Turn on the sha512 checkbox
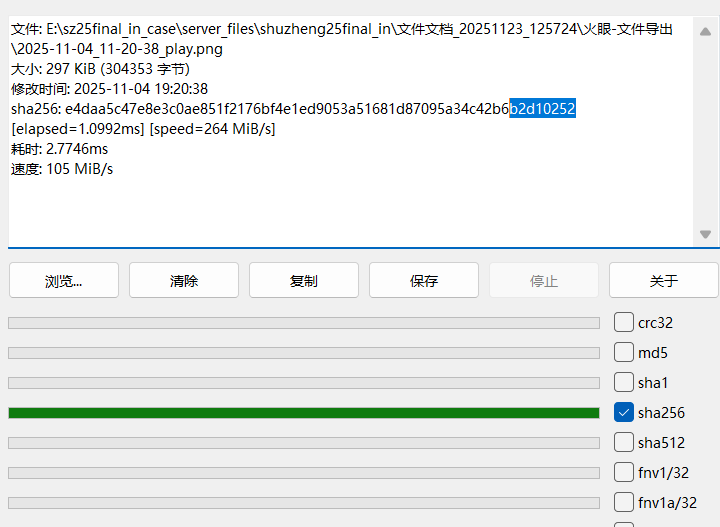The image size is (720, 527). click(624, 442)
